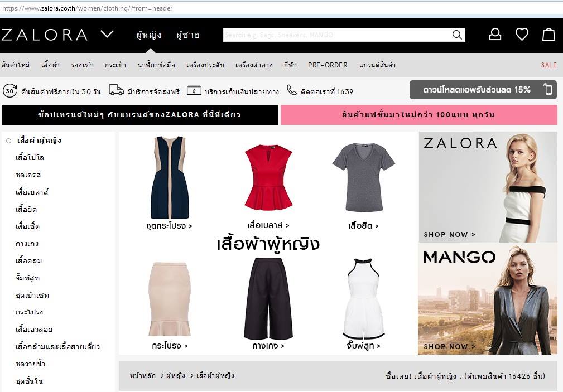Click the cash on delivery icon
563x392 pixels.
coord(194,90)
